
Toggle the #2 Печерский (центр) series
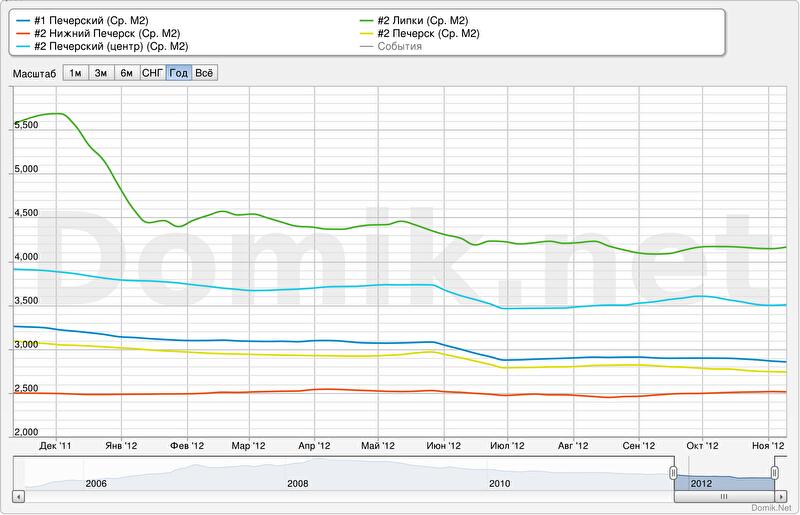point(104,46)
